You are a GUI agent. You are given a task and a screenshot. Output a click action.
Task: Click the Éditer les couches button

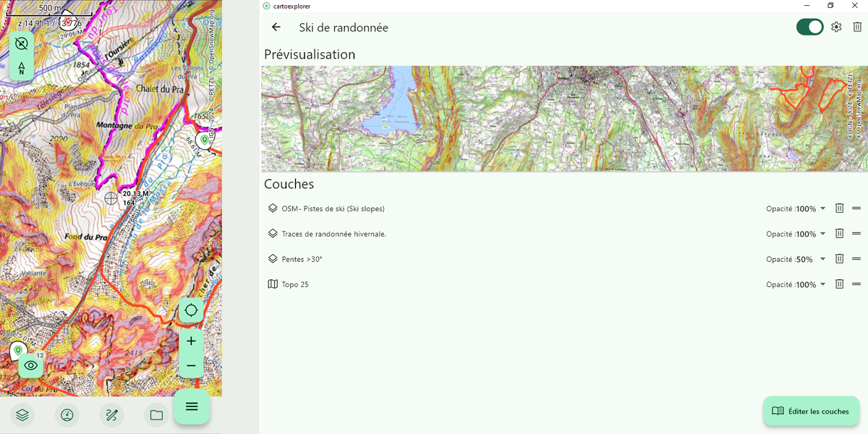[811, 411]
